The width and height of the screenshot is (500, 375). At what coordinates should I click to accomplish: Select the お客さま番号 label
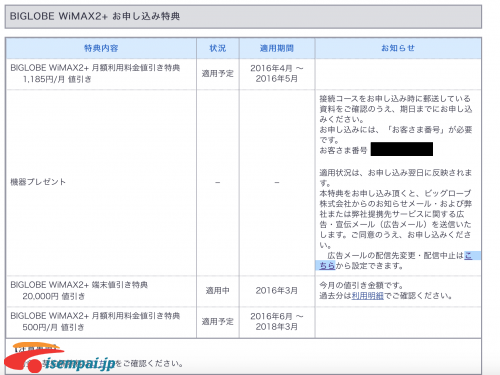click(x=343, y=150)
